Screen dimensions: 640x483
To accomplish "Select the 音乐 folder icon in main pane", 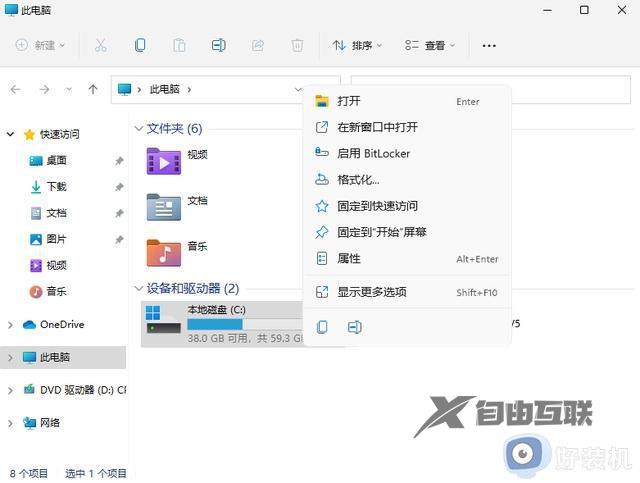I will tap(164, 253).
